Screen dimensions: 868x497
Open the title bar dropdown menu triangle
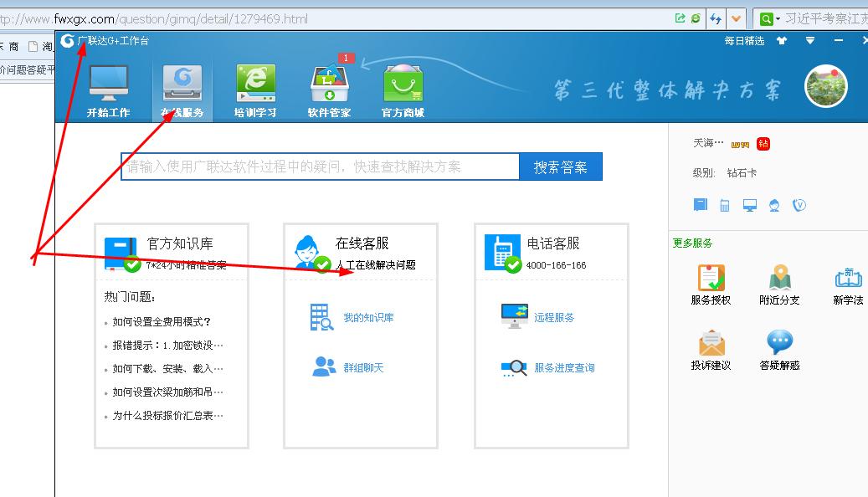click(x=810, y=40)
